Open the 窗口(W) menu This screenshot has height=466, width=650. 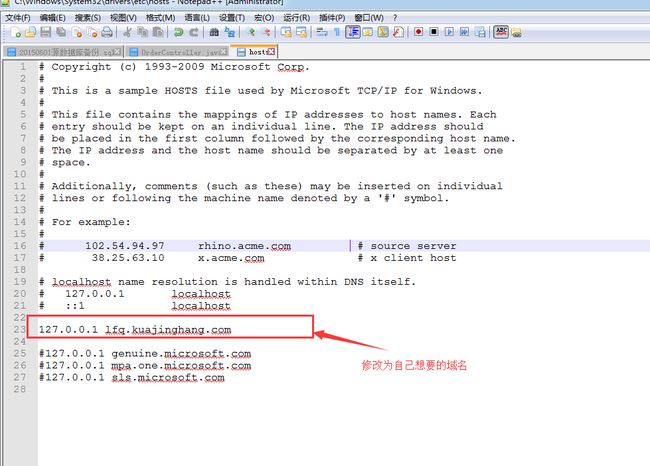[x=369, y=18]
